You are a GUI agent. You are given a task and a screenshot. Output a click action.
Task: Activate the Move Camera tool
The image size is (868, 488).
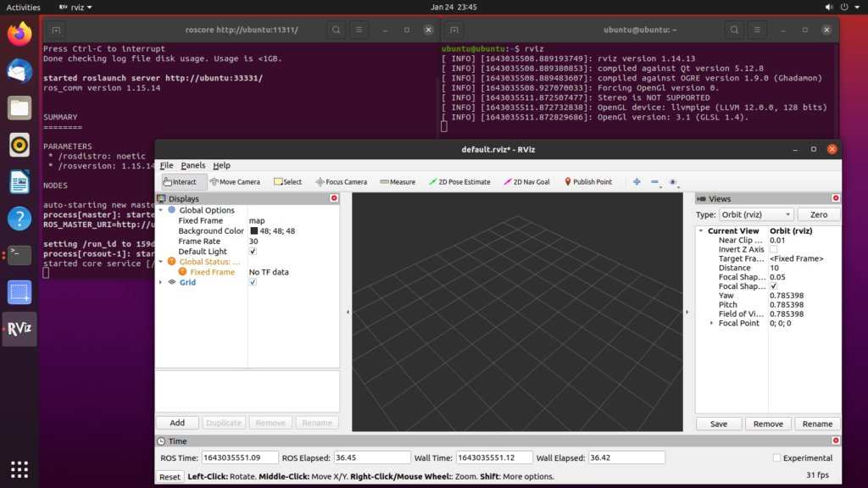tap(235, 182)
